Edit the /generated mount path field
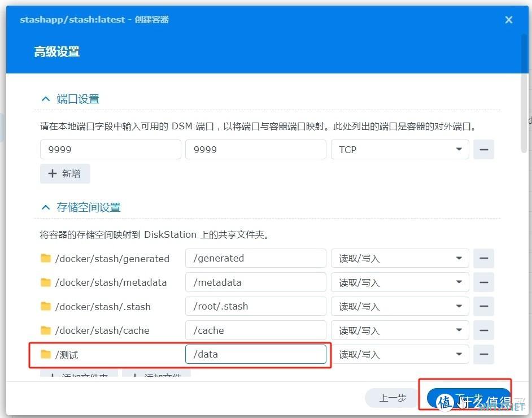The height and width of the screenshot is (418, 532). (x=255, y=258)
